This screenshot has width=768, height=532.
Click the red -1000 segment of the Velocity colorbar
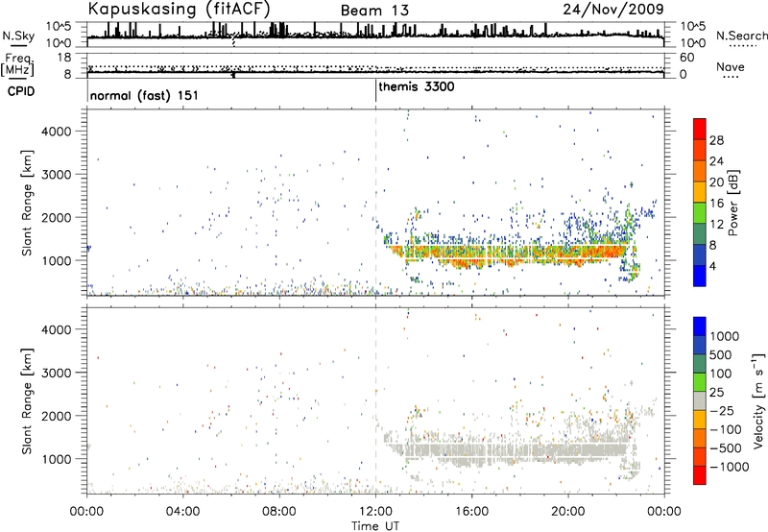tap(700, 475)
